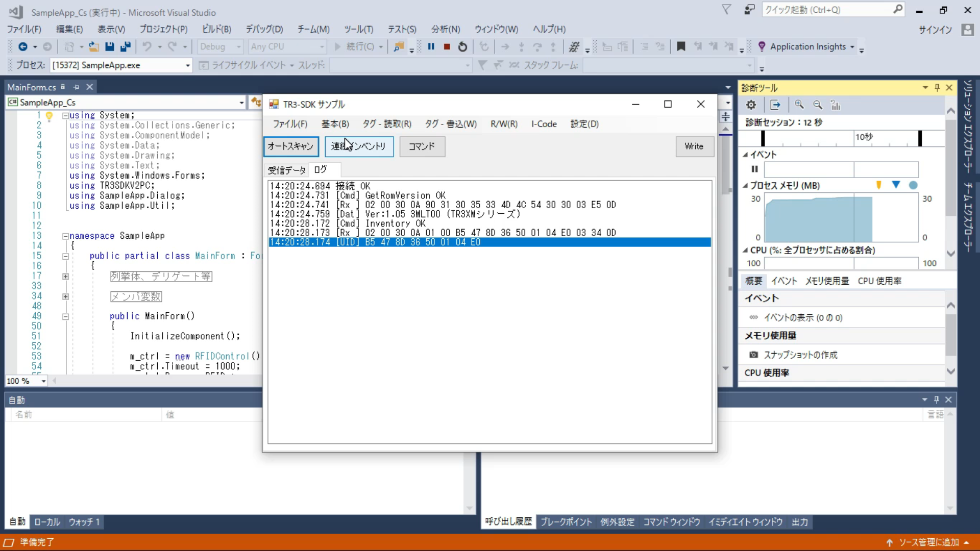
Task: Open the デバッグ(D) menu
Action: pyautogui.click(x=264, y=29)
